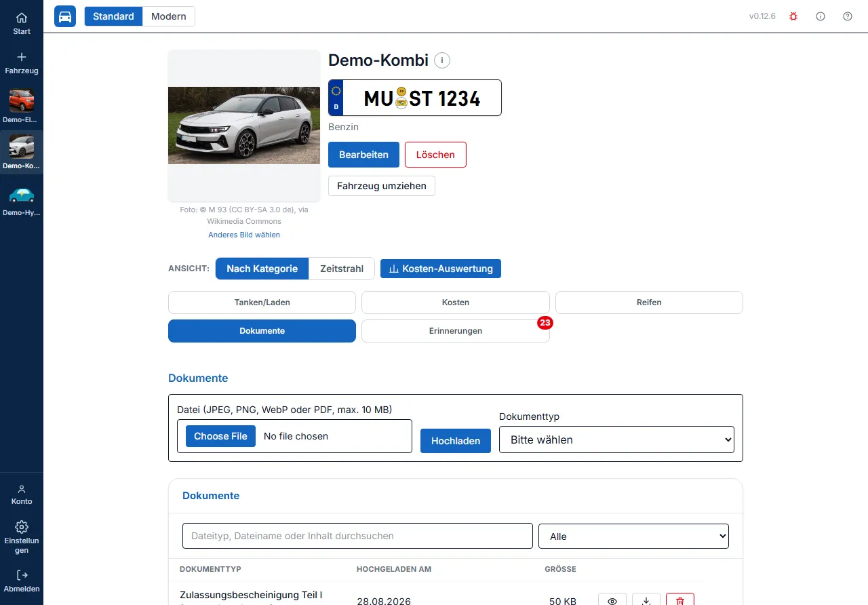Preview Zulassungsbescheinigung Teil I with eye icon

612,600
